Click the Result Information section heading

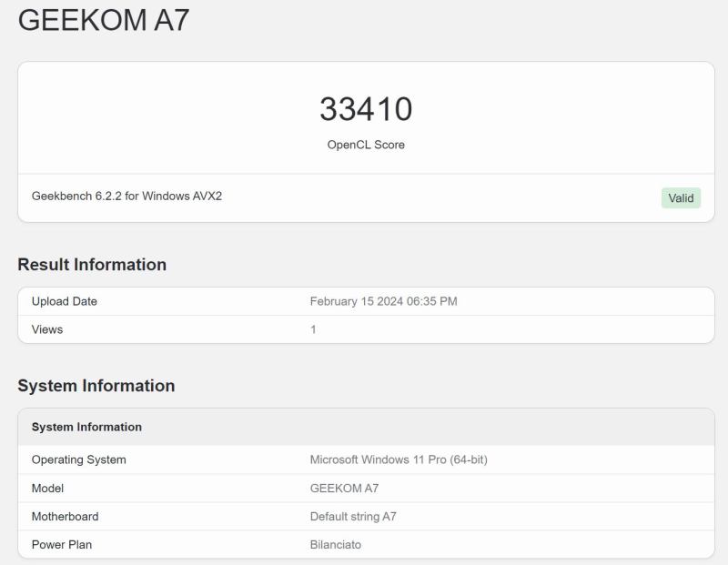coord(92,265)
